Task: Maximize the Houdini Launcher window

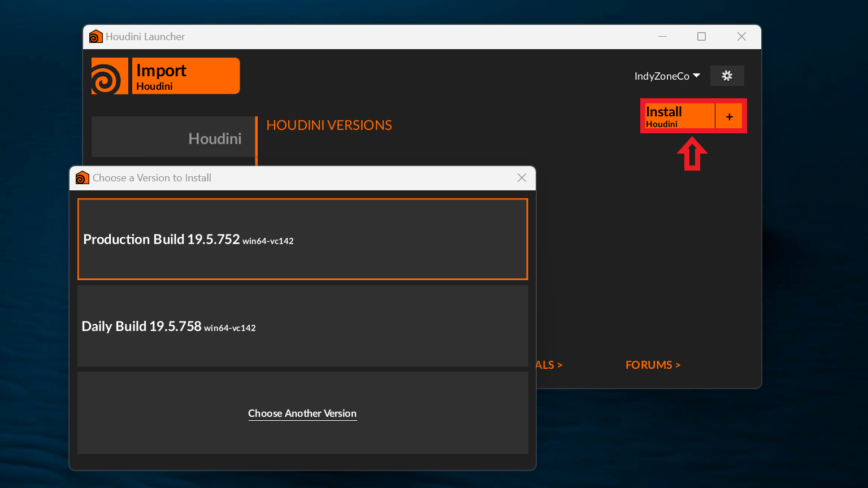Action: click(701, 37)
